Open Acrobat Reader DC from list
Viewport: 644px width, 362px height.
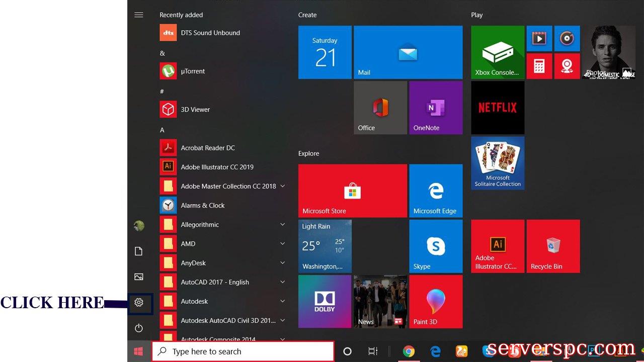207,148
